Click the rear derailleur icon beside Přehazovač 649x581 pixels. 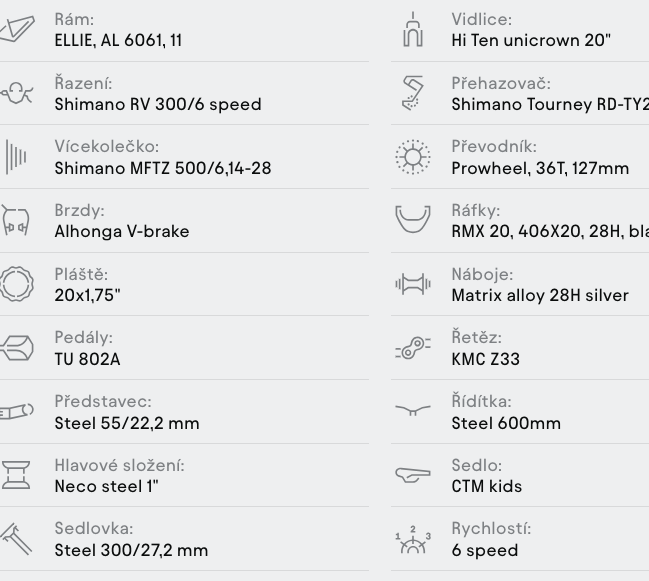[413, 93]
